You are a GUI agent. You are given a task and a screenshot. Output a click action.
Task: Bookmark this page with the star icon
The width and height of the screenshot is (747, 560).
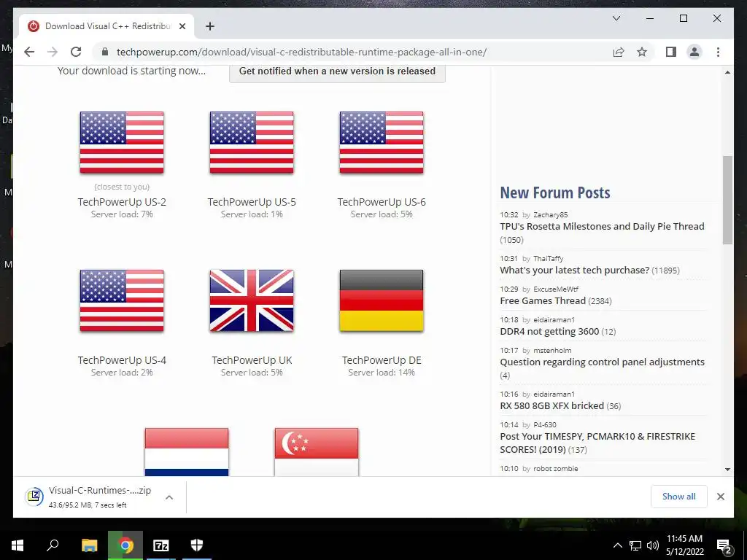point(642,52)
